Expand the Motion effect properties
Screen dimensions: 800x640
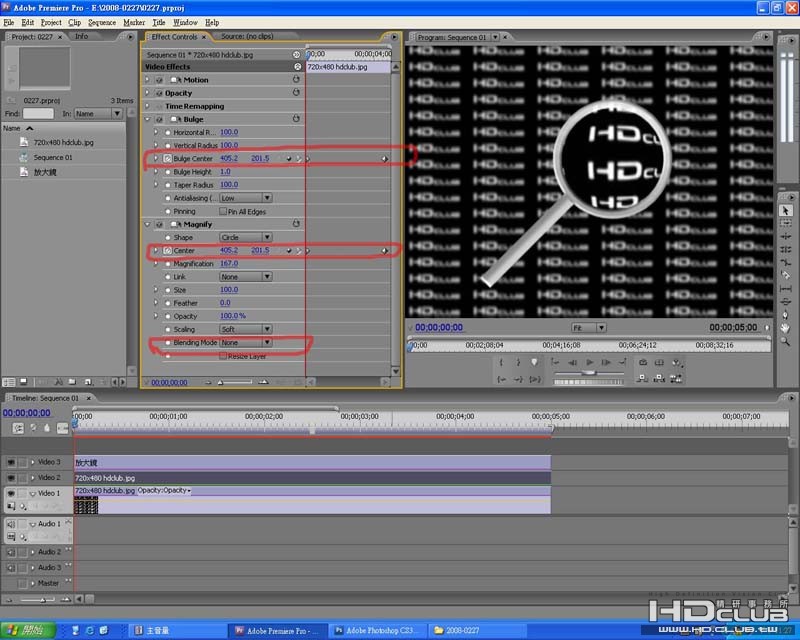147,80
